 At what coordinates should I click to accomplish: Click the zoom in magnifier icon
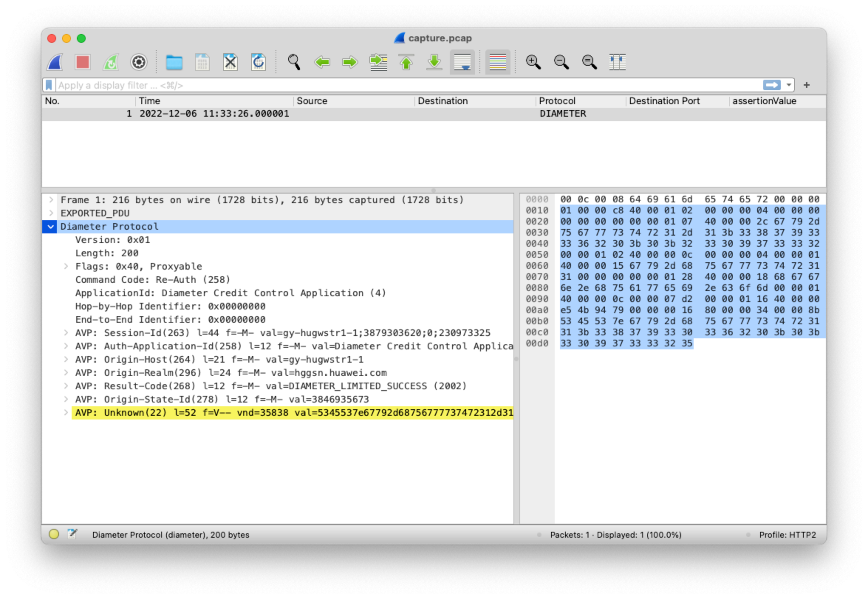[533, 62]
